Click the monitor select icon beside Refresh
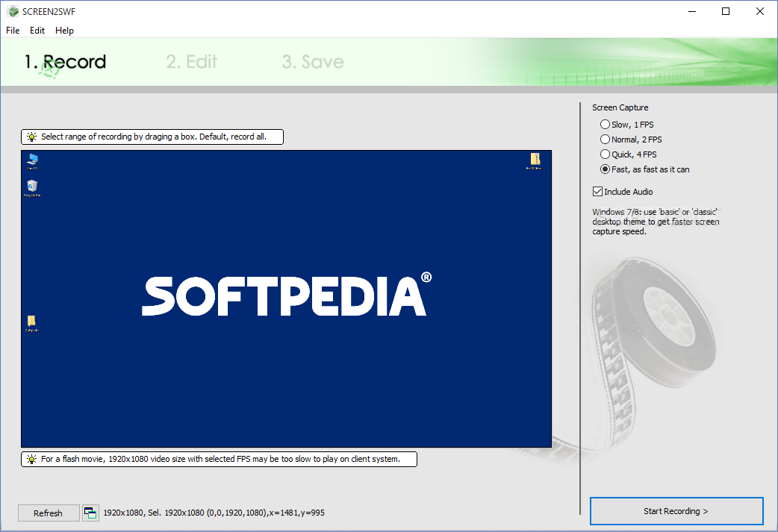Image resolution: width=778 pixels, height=532 pixels. [90, 513]
